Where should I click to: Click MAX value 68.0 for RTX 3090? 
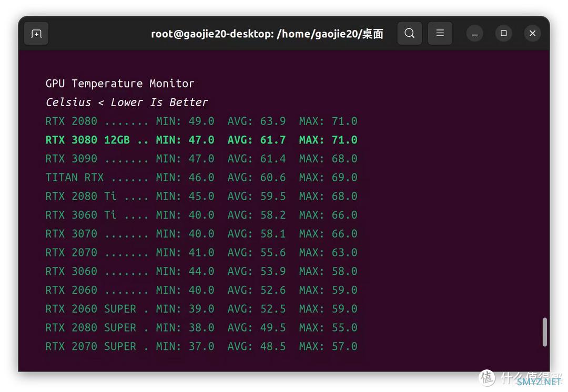pyautogui.click(x=344, y=159)
